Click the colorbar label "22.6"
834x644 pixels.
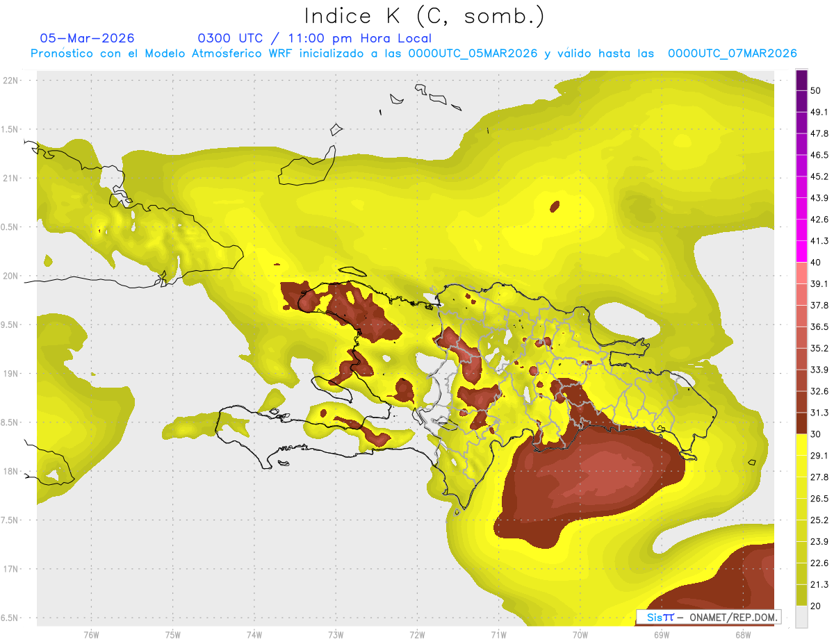point(819,563)
